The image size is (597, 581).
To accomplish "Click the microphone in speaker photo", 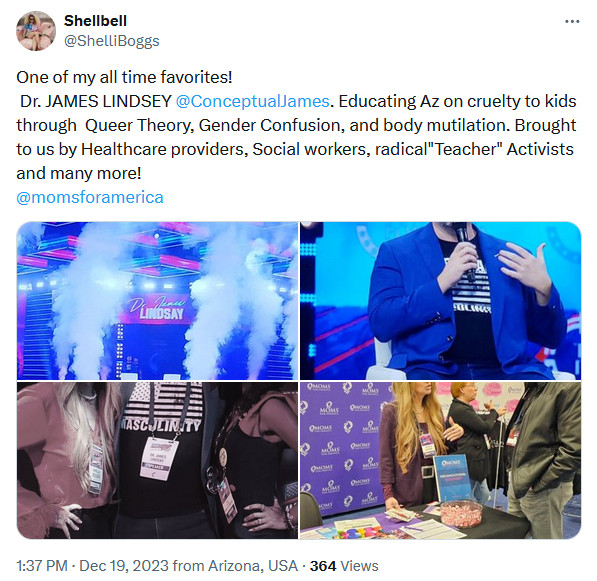I will [x=464, y=247].
